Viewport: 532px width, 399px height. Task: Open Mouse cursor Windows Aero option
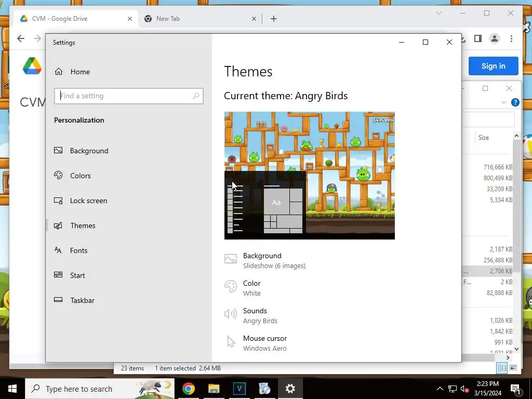[x=256, y=343]
